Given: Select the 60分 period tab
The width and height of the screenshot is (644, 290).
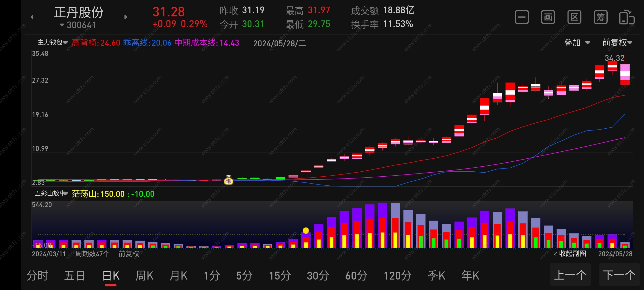Looking at the screenshot, I should (356, 276).
